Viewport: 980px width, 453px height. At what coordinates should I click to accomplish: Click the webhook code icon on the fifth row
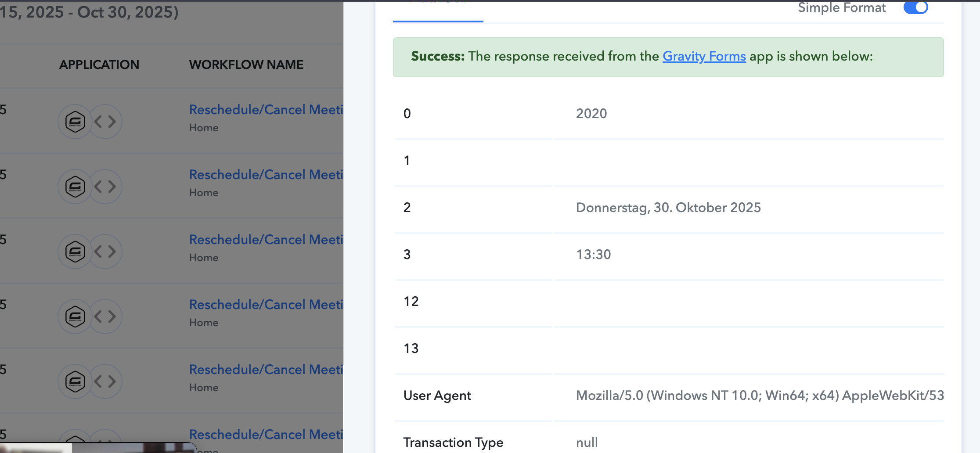coord(105,381)
